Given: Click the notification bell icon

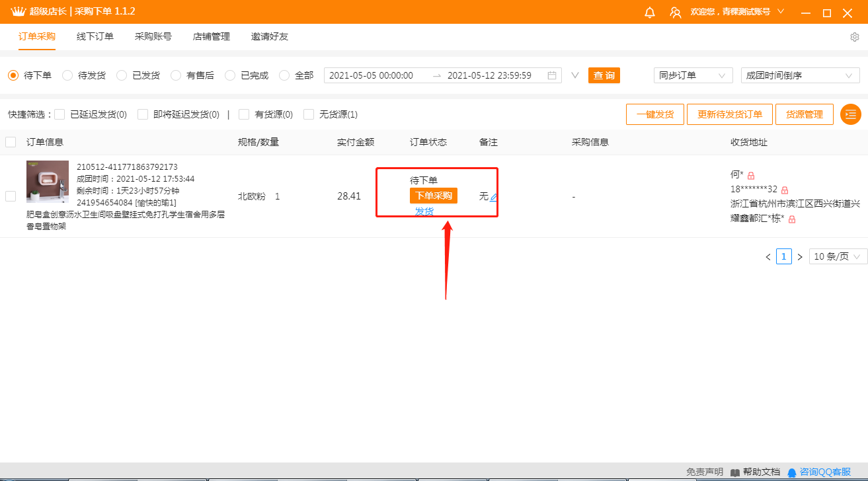Looking at the screenshot, I should [x=650, y=13].
